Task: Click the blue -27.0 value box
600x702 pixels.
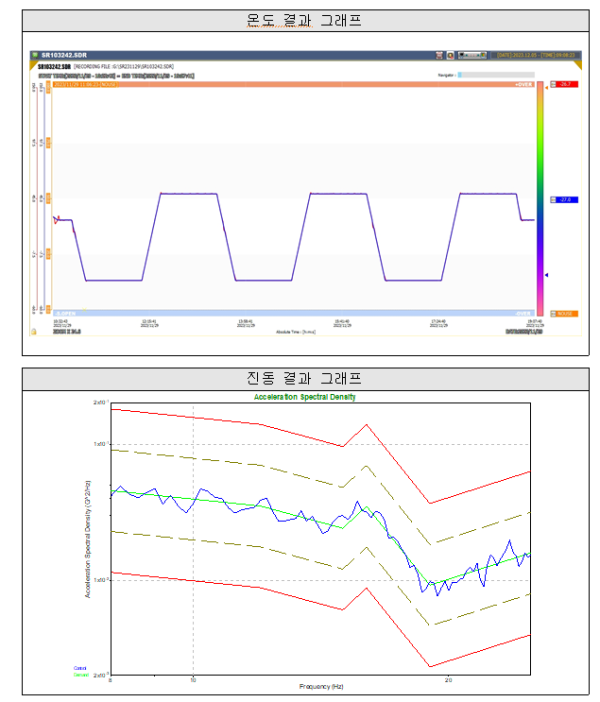Action: [567, 200]
